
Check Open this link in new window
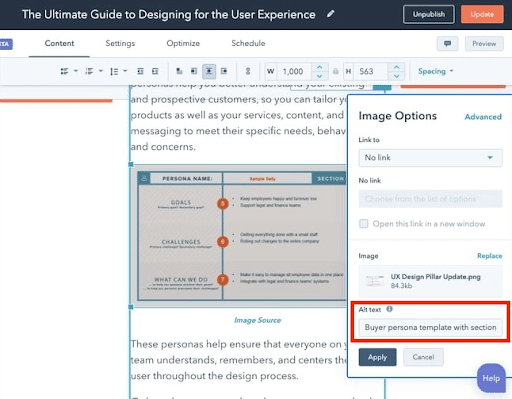(x=364, y=223)
